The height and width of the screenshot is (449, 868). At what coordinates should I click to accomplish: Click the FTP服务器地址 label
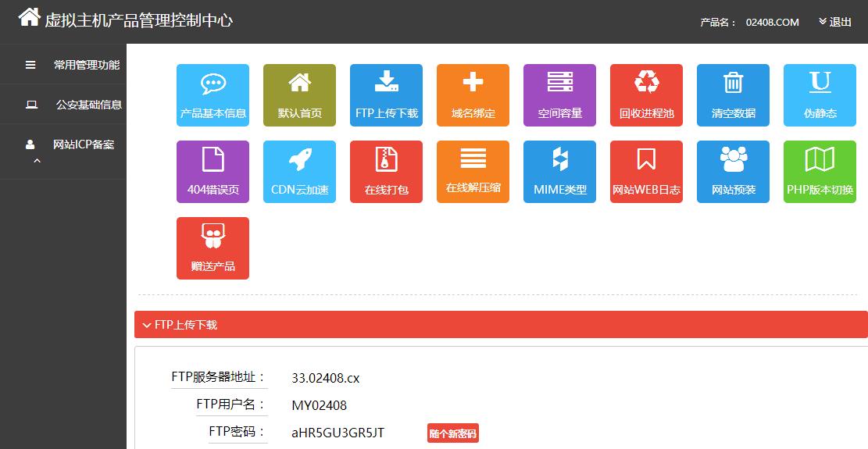(x=219, y=377)
